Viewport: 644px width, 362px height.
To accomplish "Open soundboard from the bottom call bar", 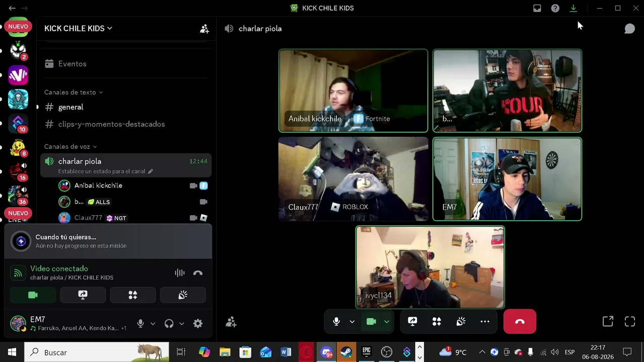I will click(461, 322).
